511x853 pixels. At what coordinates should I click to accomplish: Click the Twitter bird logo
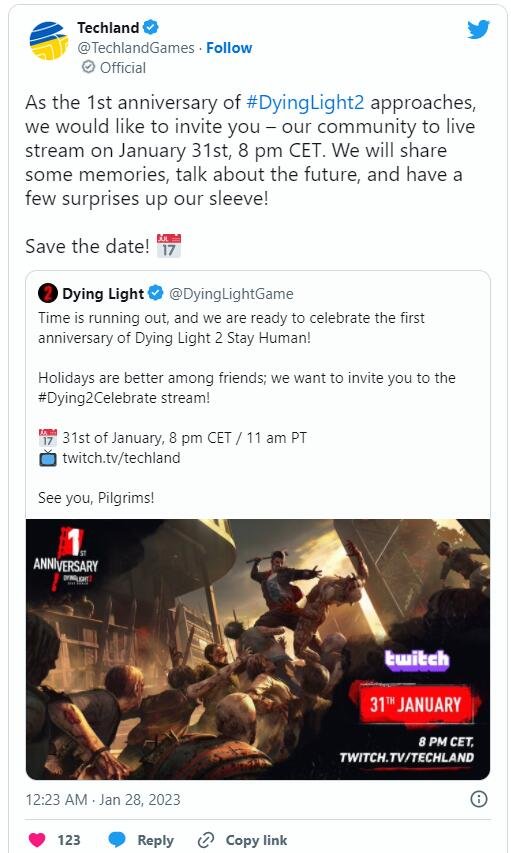point(478,29)
